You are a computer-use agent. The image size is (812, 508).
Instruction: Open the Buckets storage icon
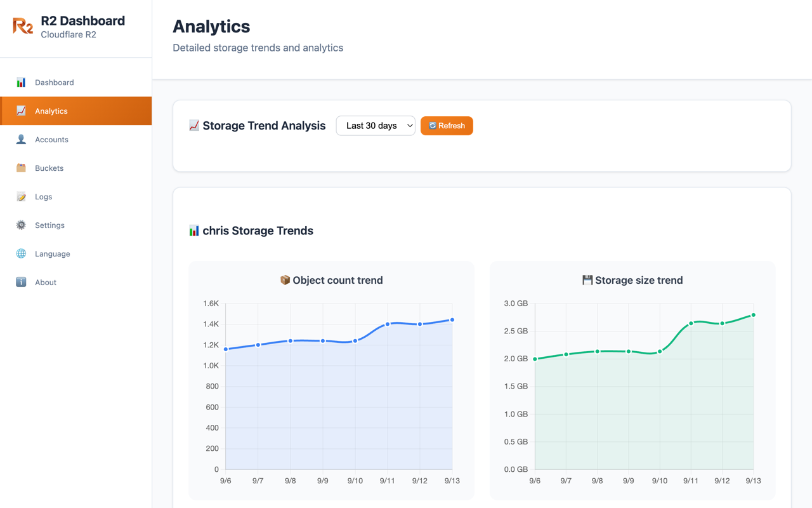click(x=21, y=168)
